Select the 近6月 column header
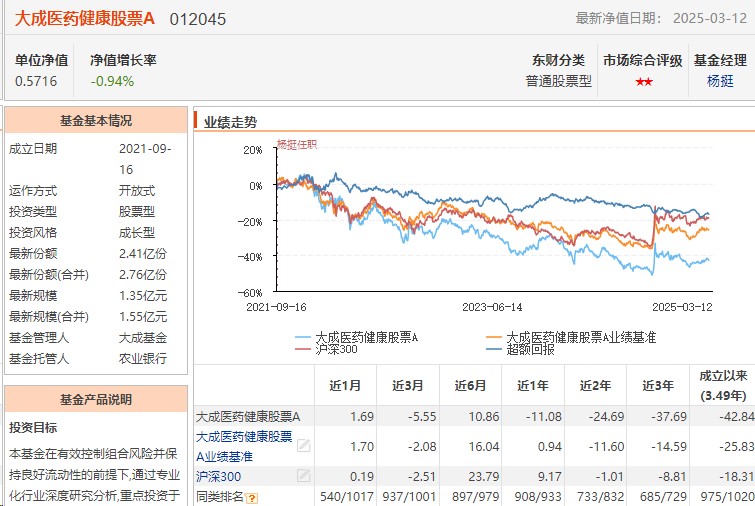Image resolution: width=755 pixels, height=506 pixels. tap(470, 386)
